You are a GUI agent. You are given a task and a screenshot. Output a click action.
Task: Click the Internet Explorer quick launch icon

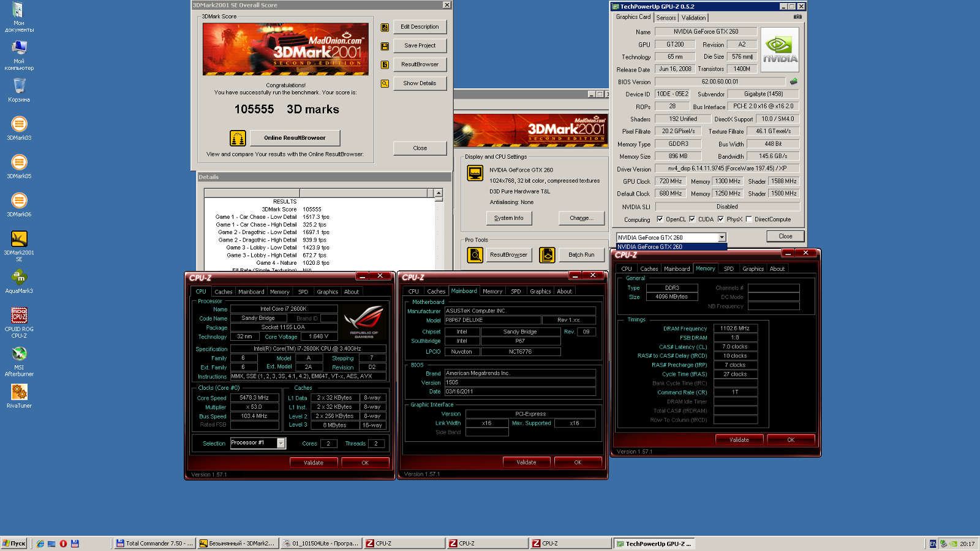point(40,544)
